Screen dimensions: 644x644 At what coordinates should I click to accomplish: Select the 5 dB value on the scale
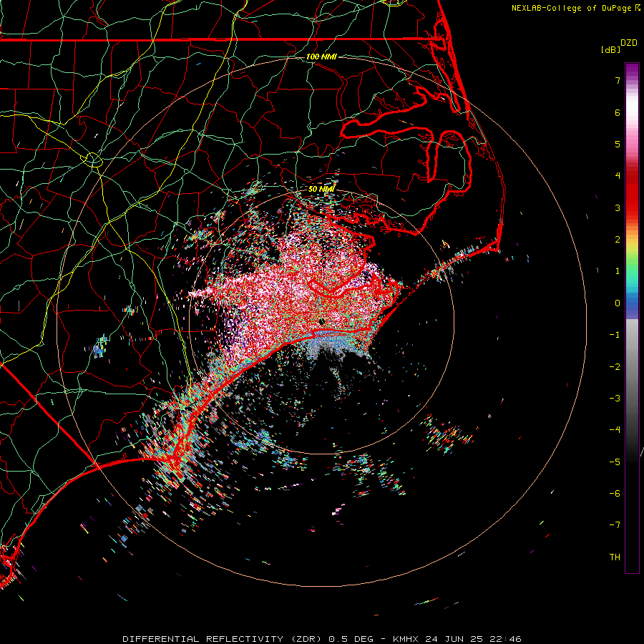(x=618, y=144)
